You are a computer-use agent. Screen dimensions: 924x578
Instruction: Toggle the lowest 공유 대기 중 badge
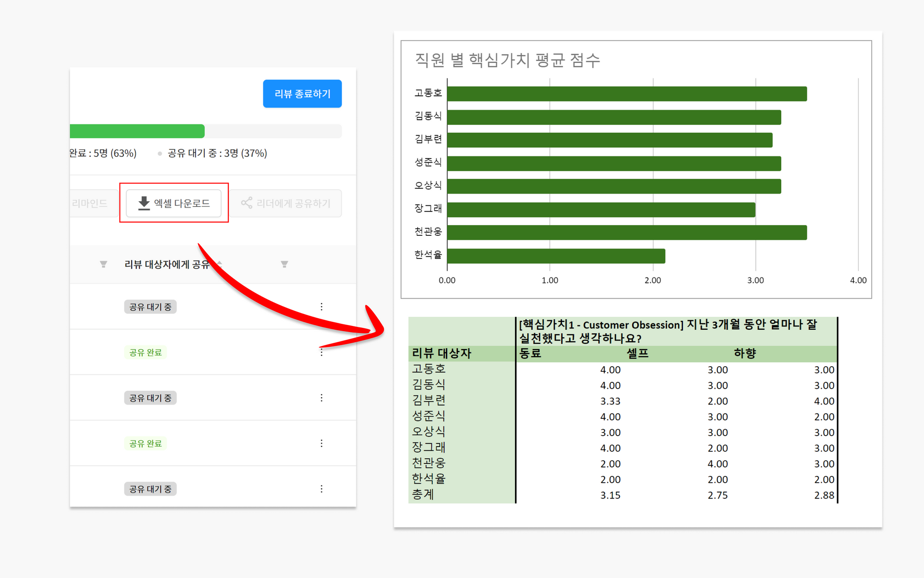pyautogui.click(x=150, y=489)
